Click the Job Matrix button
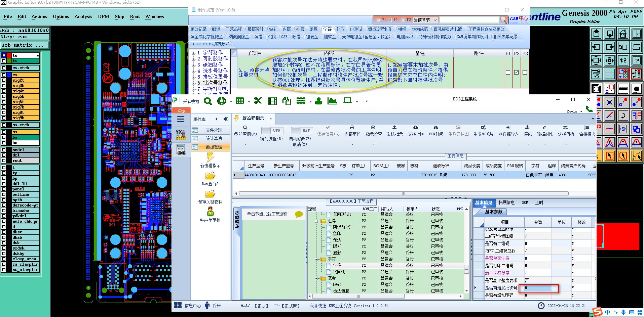This screenshot has height=317, width=644. click(x=25, y=45)
